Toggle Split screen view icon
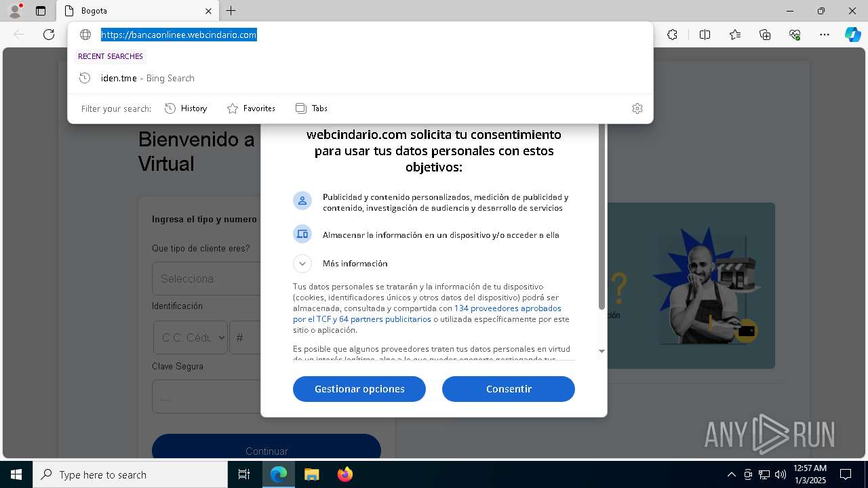The width and height of the screenshot is (868, 488). [x=705, y=35]
